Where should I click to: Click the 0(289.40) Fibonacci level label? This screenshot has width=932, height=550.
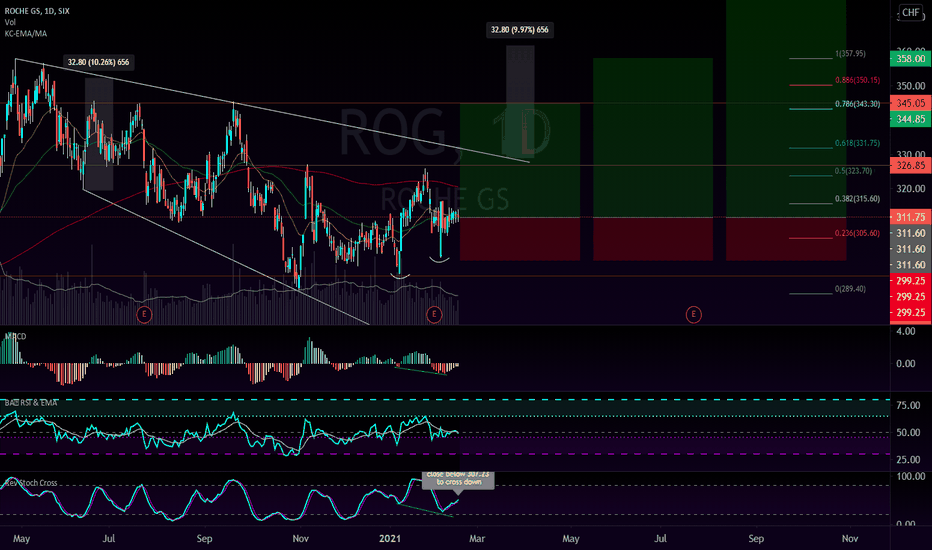[850, 289]
